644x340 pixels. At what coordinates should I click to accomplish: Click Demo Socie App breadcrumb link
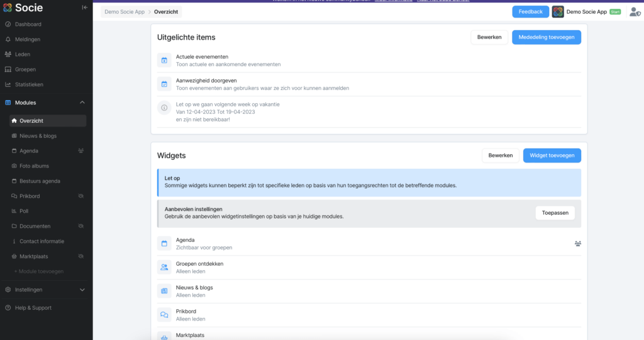[x=125, y=12]
